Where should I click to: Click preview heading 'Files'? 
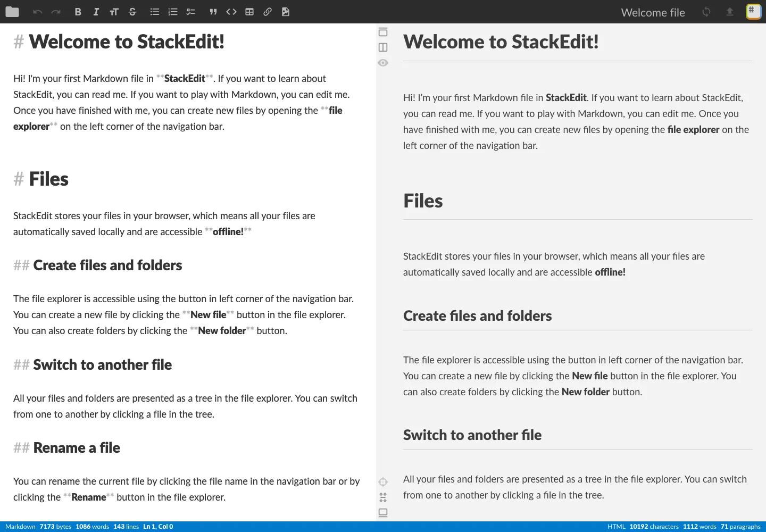click(x=423, y=201)
